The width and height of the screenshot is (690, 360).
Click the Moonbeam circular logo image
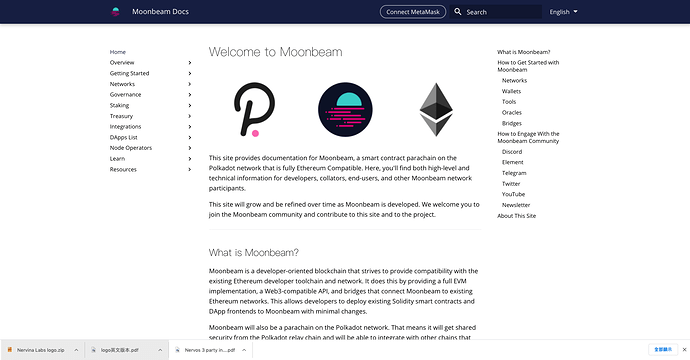[345, 110]
